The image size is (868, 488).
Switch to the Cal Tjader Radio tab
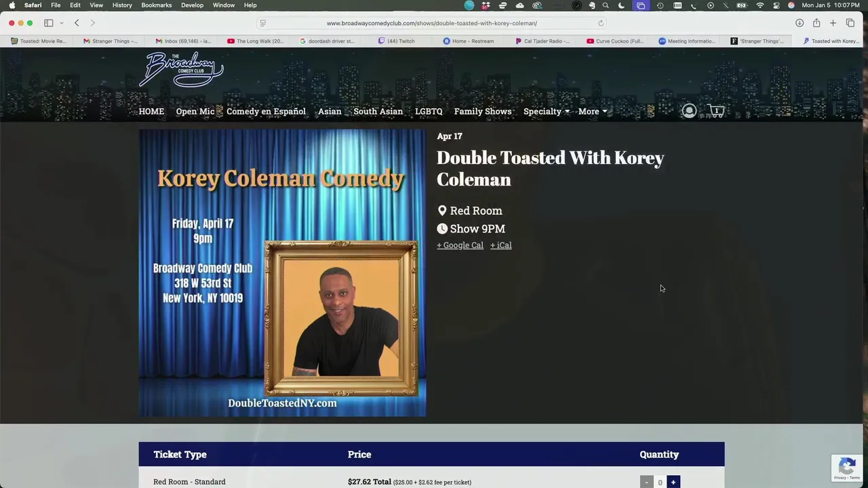(x=542, y=41)
